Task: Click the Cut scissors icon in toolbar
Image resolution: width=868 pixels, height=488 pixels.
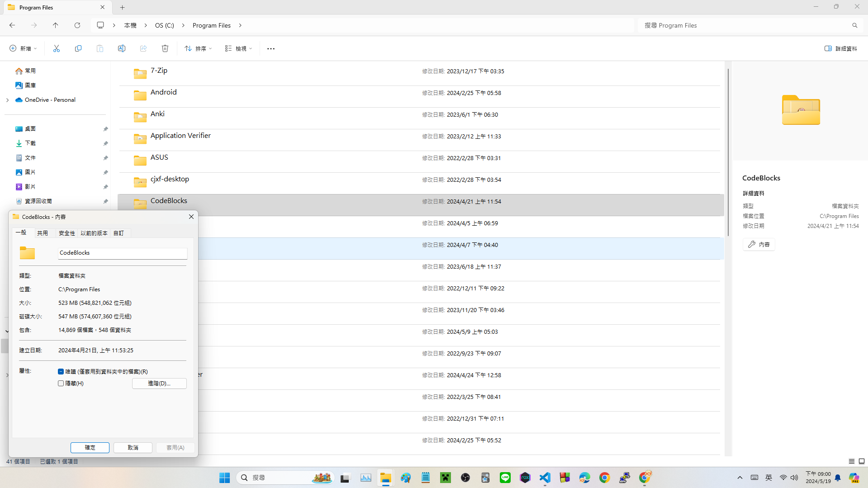Action: coord(57,48)
